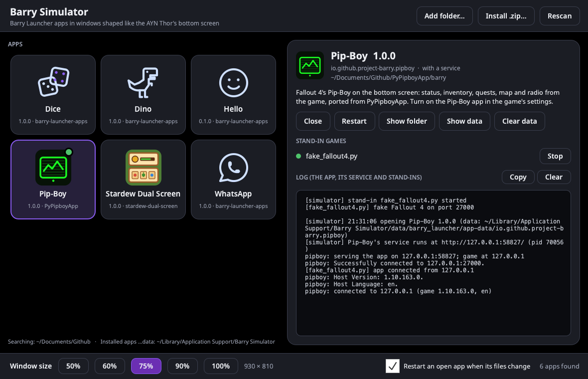Set window size to 50%
The width and height of the screenshot is (588, 379).
point(73,366)
